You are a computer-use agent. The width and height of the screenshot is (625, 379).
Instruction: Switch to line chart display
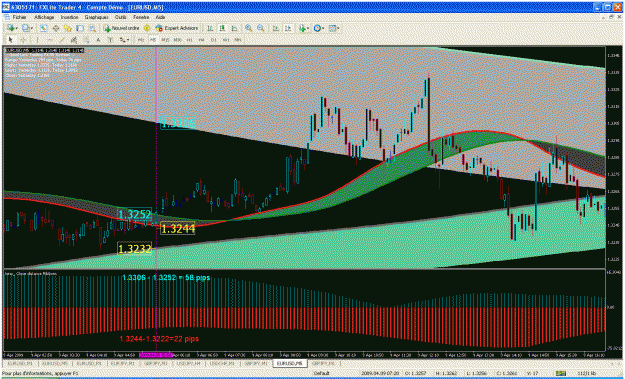point(234,28)
